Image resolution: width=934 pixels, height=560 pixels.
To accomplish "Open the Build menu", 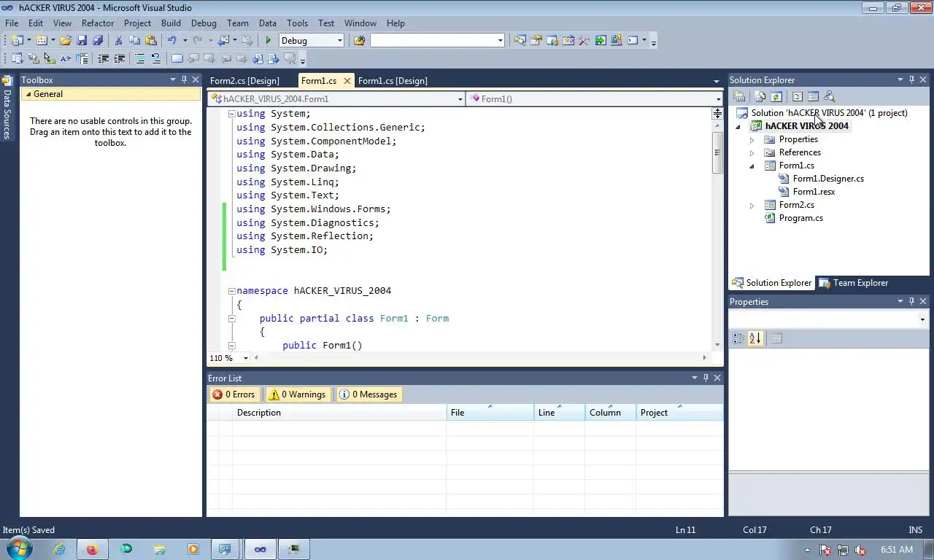I will pyautogui.click(x=171, y=23).
